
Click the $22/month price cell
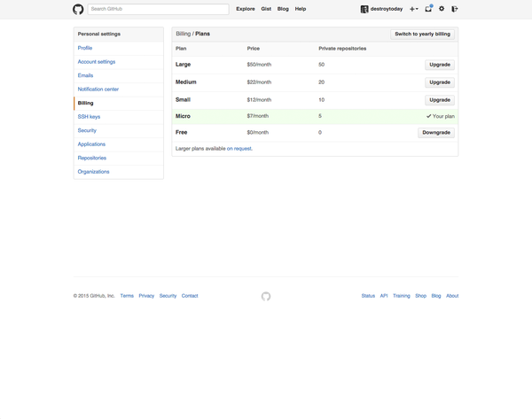259,82
